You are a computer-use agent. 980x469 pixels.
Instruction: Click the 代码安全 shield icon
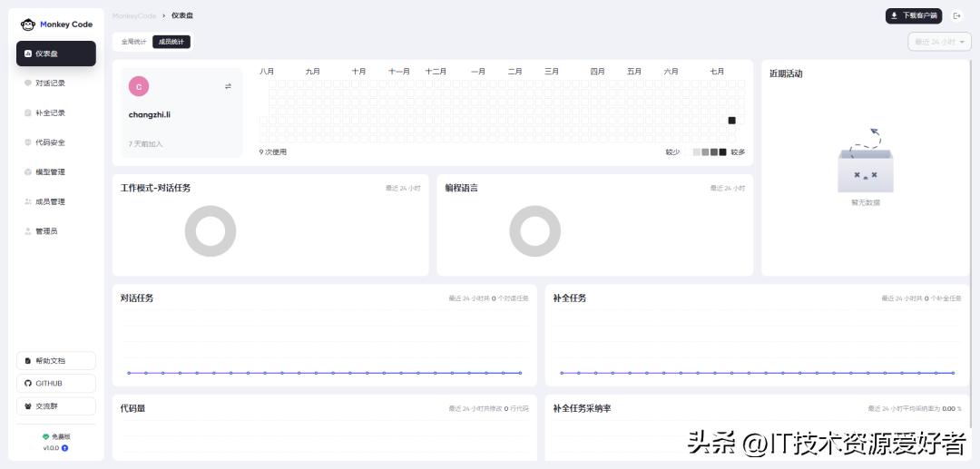pos(27,142)
